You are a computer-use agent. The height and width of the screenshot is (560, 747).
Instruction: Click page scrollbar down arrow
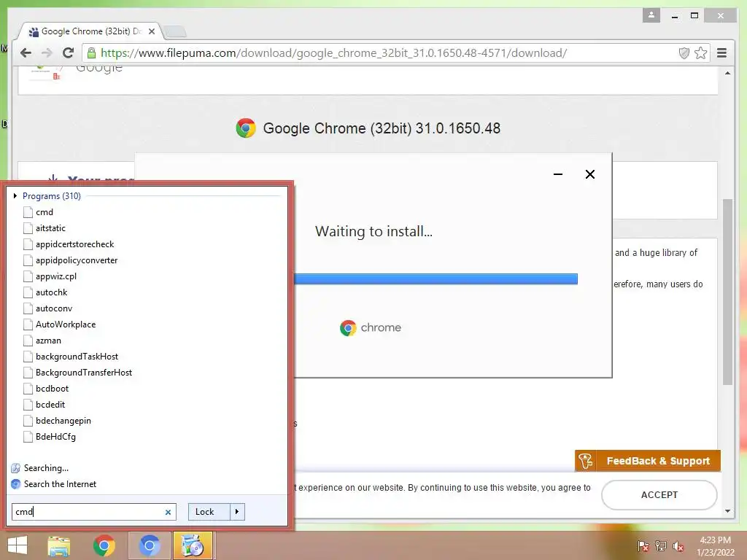pos(727,511)
